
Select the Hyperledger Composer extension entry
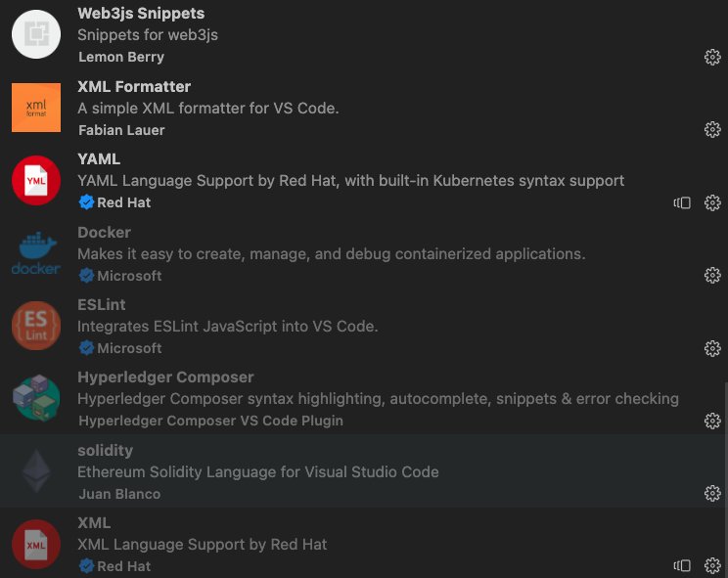point(364,398)
